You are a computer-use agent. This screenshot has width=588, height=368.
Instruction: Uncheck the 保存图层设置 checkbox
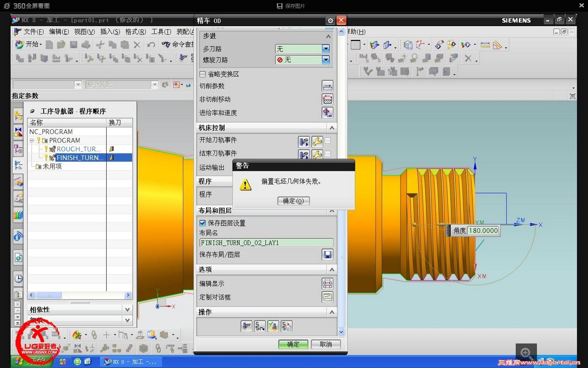tap(203, 223)
